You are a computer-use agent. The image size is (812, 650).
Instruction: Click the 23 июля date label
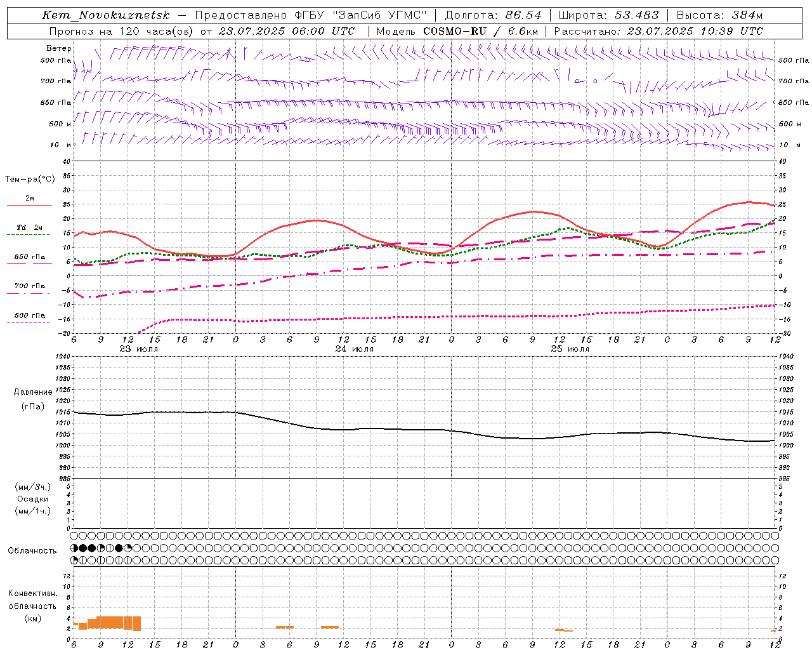pyautogui.click(x=139, y=349)
